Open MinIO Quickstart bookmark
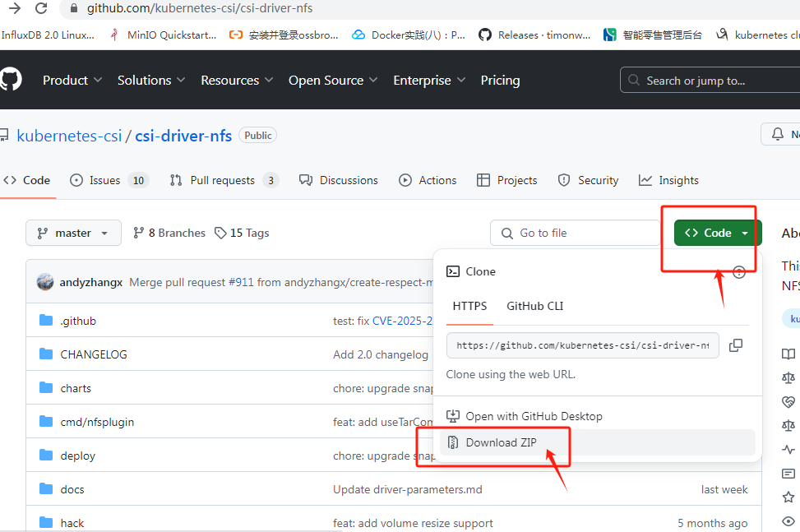Screen dimensions: 800x532 point(164,35)
